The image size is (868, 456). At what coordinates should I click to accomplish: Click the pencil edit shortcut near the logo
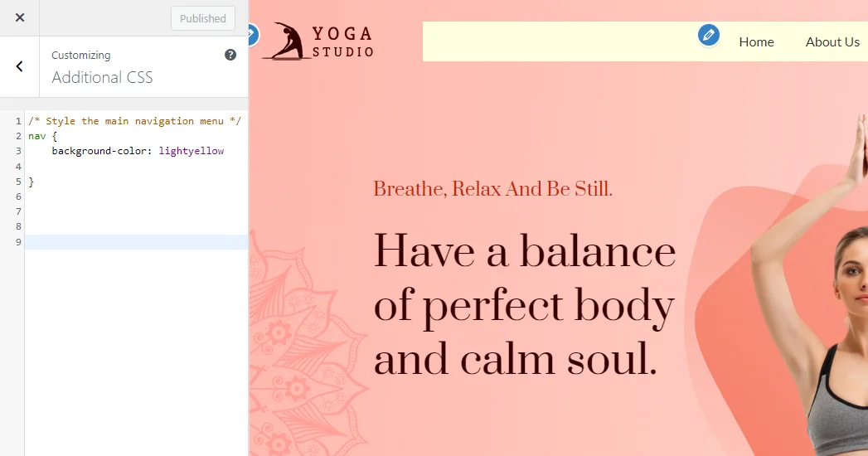pyautogui.click(x=251, y=35)
